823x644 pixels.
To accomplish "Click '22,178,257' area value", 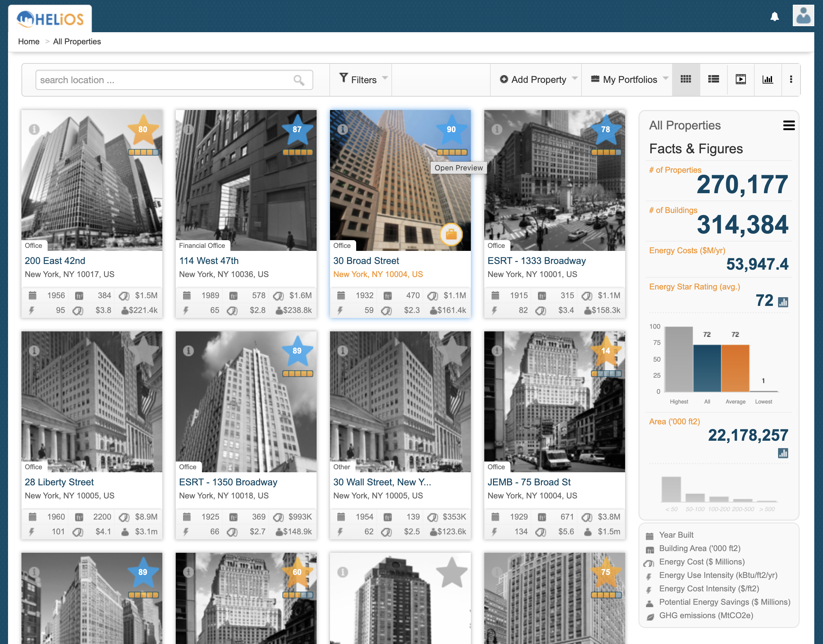I will 748,435.
